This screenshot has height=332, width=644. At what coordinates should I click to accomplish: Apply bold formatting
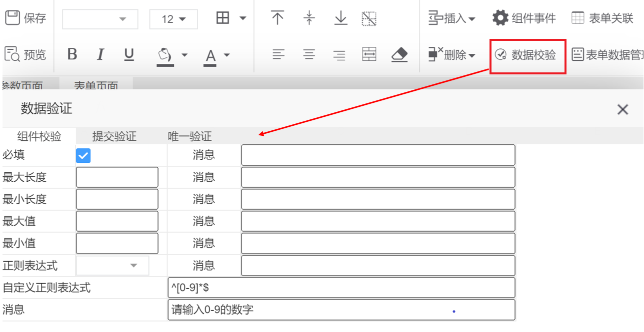[72, 54]
